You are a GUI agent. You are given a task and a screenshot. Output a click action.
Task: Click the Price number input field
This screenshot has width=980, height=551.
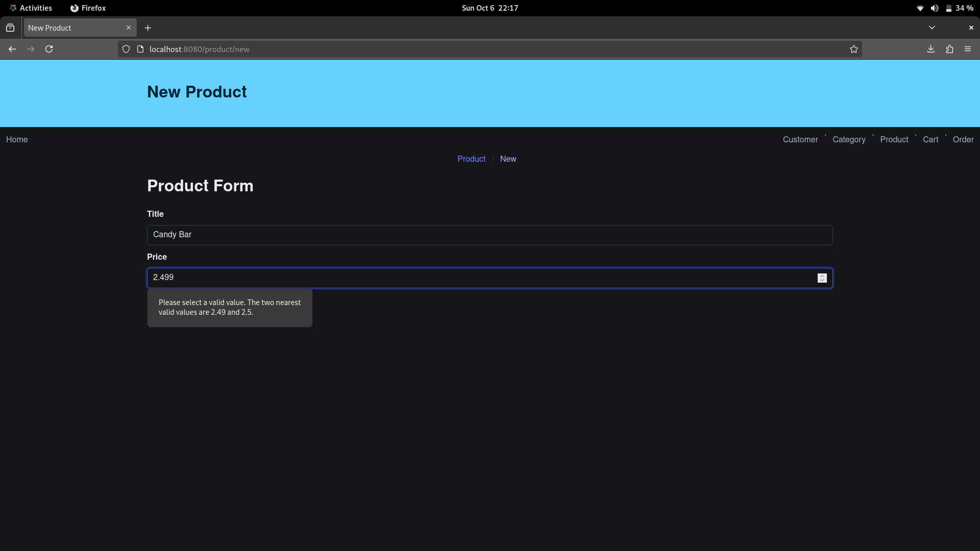click(x=489, y=277)
